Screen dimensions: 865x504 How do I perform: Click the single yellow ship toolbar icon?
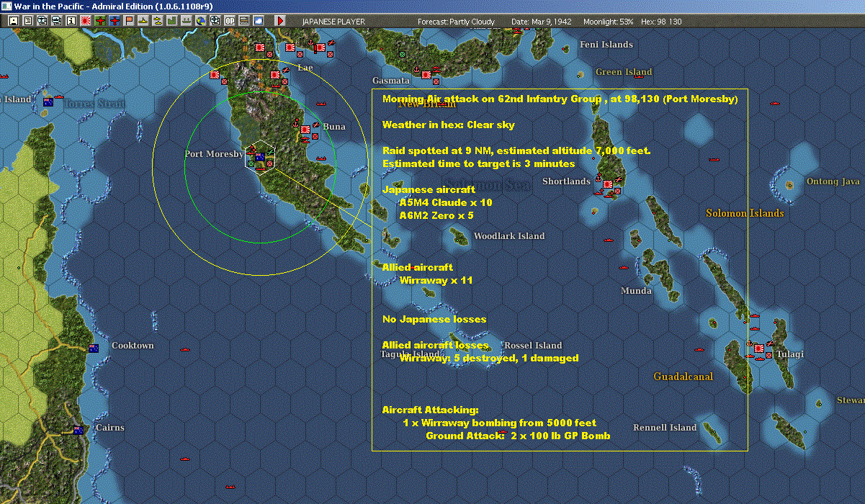(143, 21)
